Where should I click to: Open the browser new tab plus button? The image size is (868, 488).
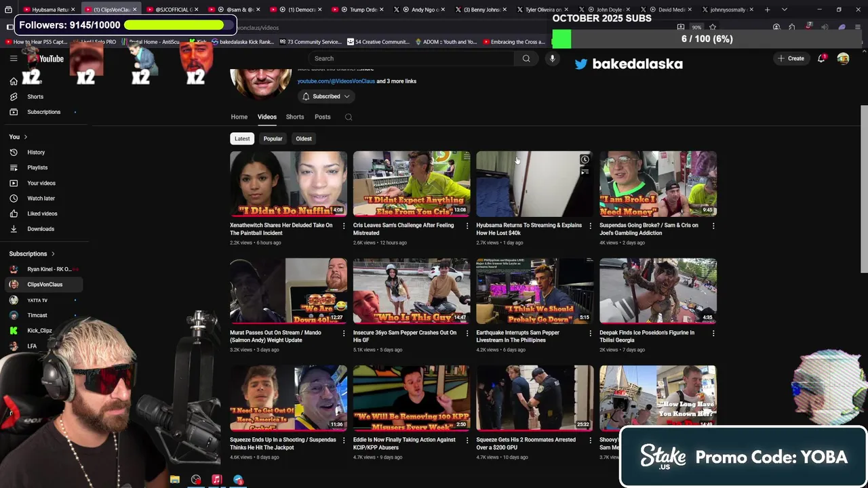(767, 9)
